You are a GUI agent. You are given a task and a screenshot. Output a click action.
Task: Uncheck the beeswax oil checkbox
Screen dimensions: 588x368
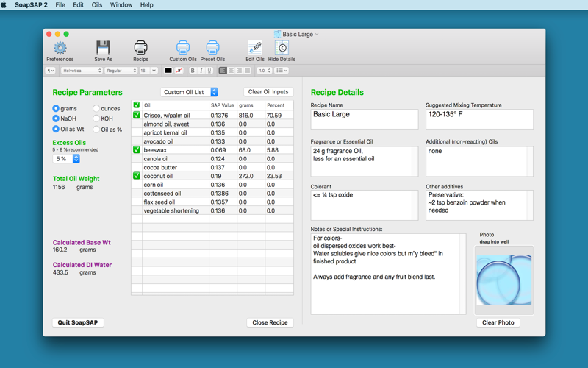coord(137,150)
